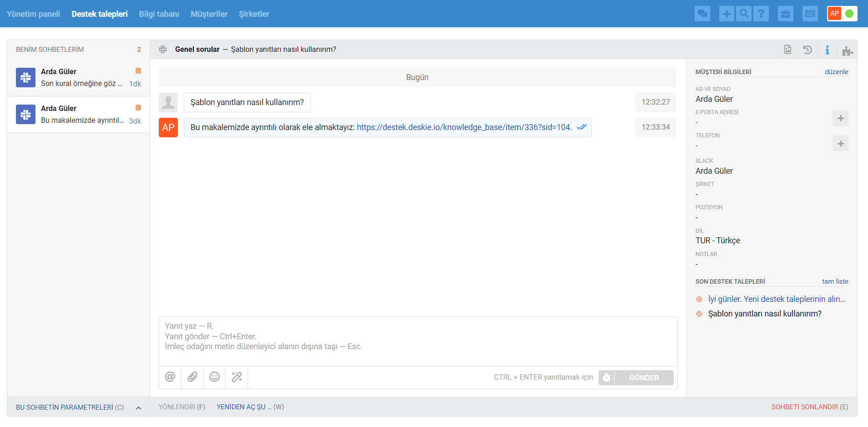
Task: Click the timestamp 12:32:27
Action: tap(656, 102)
